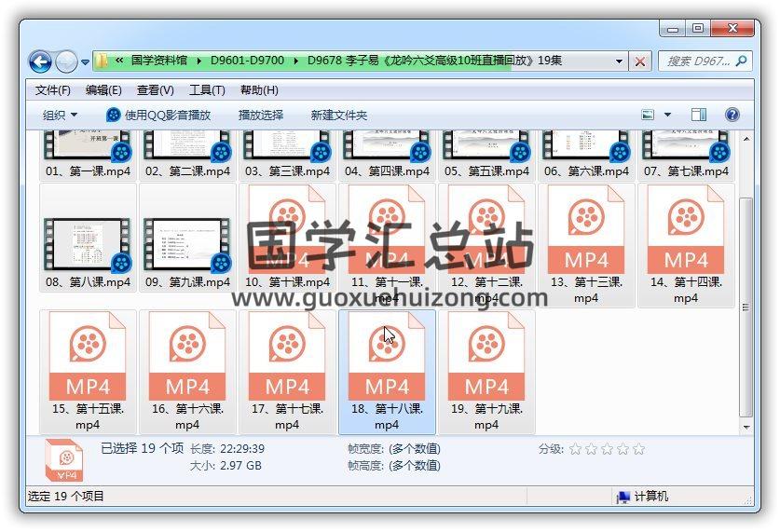Click the stop/refresh X button beside address bar
This screenshot has height=532, width=780.
(x=640, y=61)
